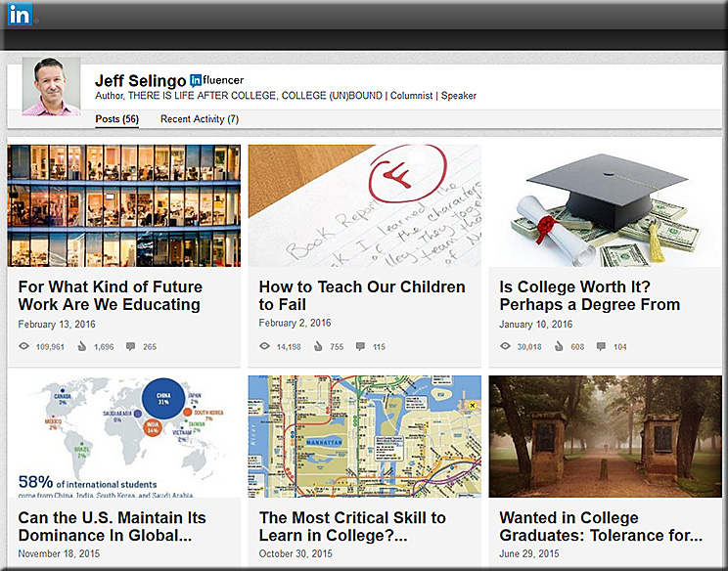Switch to the Recent Activity (7) tab
Viewport: 728px width, 571px height.
pyautogui.click(x=200, y=119)
